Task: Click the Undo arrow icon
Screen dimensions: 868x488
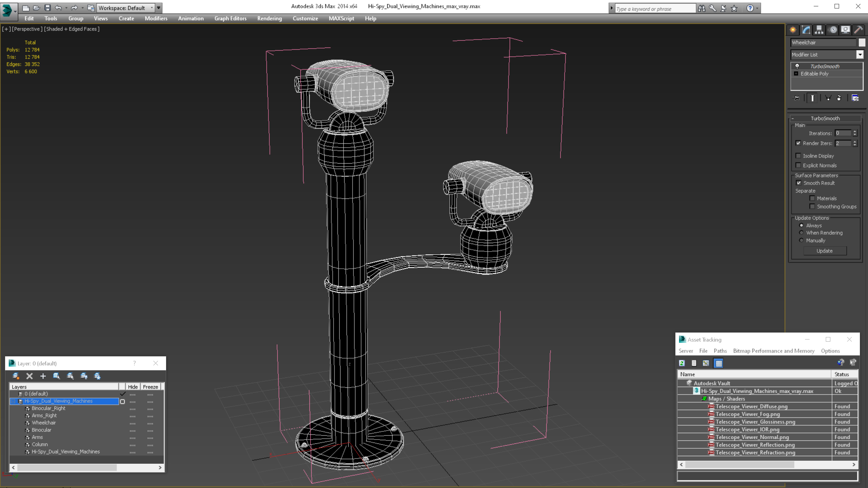Action: tap(58, 8)
